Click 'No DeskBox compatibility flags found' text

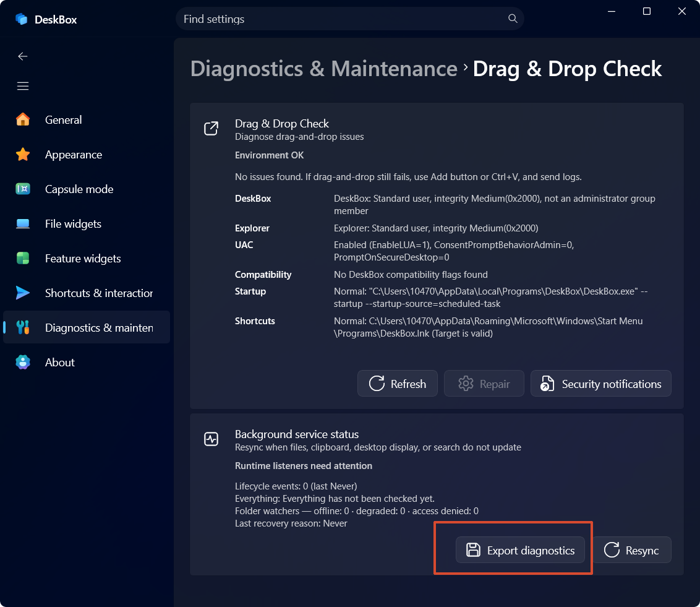[x=411, y=275]
